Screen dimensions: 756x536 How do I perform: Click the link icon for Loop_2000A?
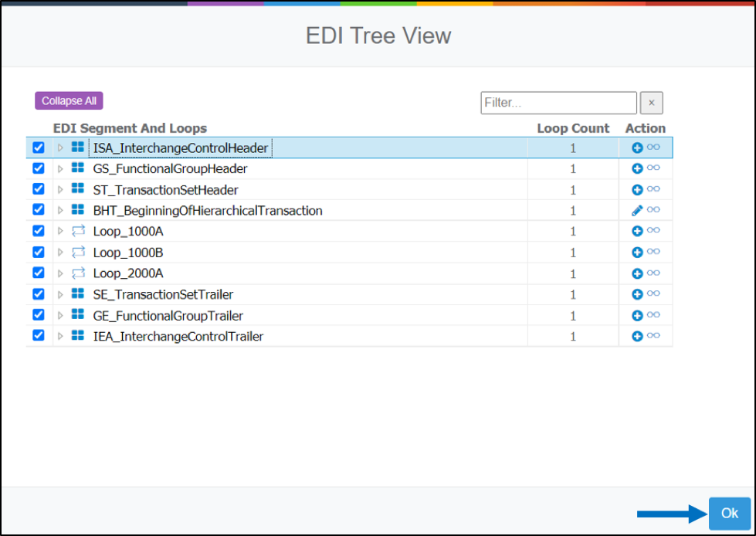[x=653, y=273]
